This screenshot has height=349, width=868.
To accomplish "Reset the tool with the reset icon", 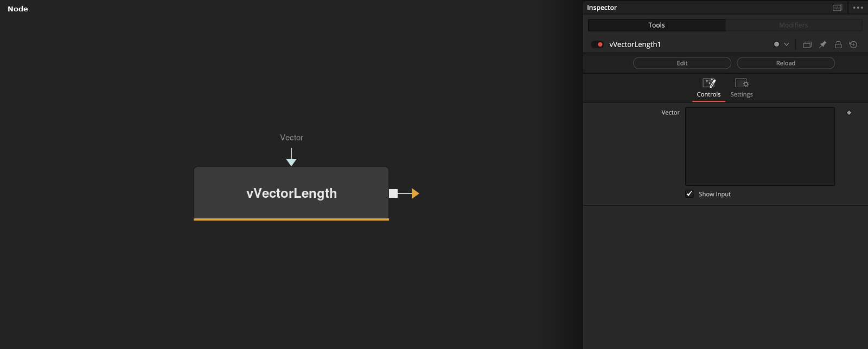I will tap(853, 44).
